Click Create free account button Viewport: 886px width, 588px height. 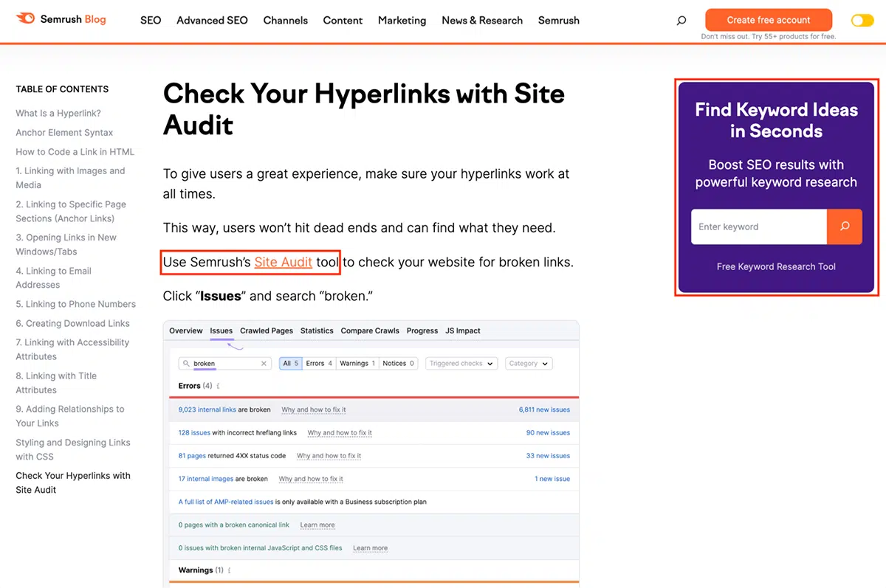769,20
